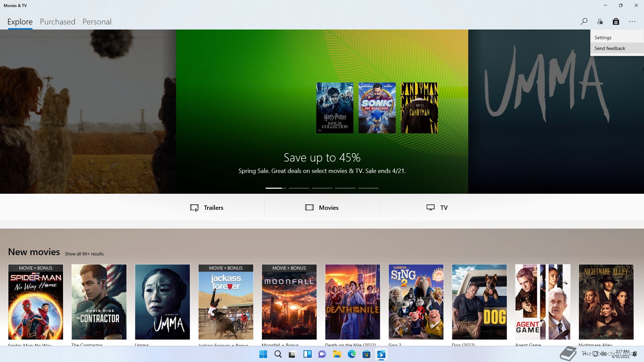Screen dimensions: 644x362
Task: Open the Umma movie poster in New movies
Action: pyautogui.click(x=162, y=302)
